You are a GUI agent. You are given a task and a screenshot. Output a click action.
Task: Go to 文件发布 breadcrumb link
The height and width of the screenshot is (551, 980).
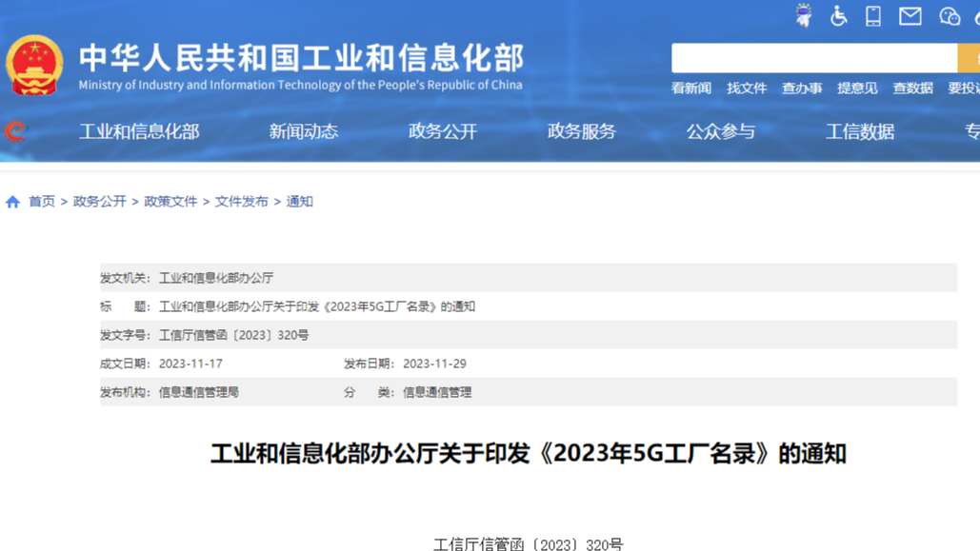(x=241, y=202)
